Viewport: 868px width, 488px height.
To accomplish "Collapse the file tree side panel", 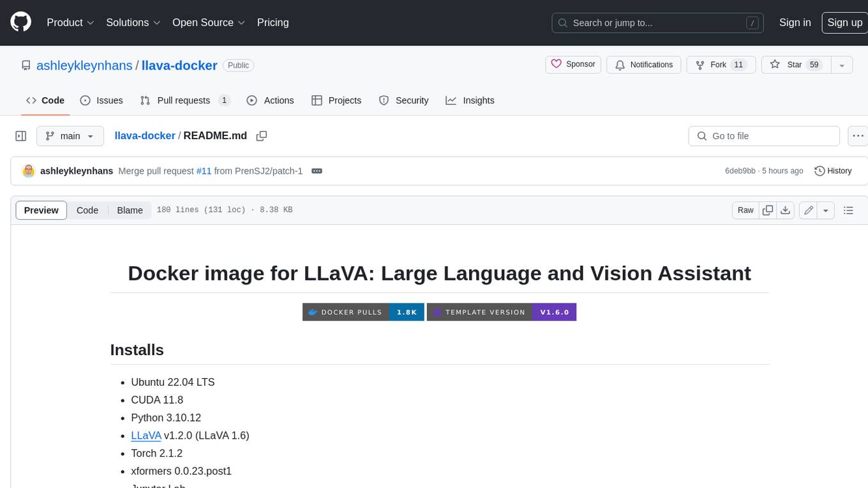I will tap(21, 136).
